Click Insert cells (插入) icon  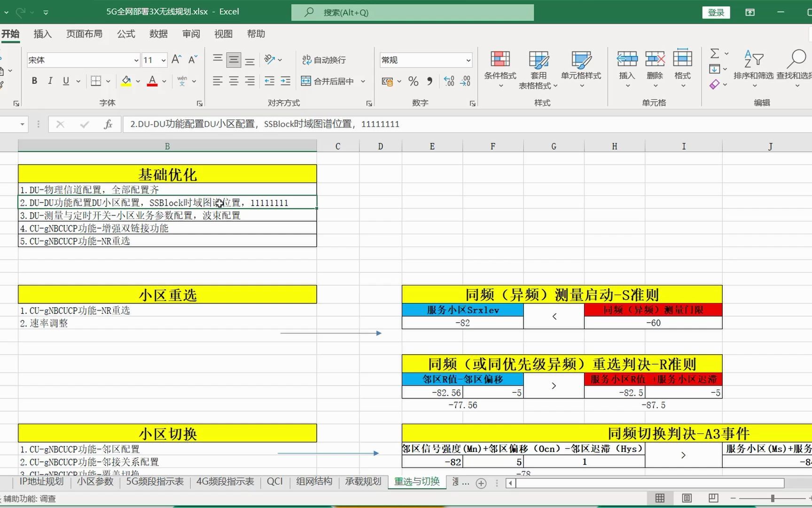coord(627,59)
